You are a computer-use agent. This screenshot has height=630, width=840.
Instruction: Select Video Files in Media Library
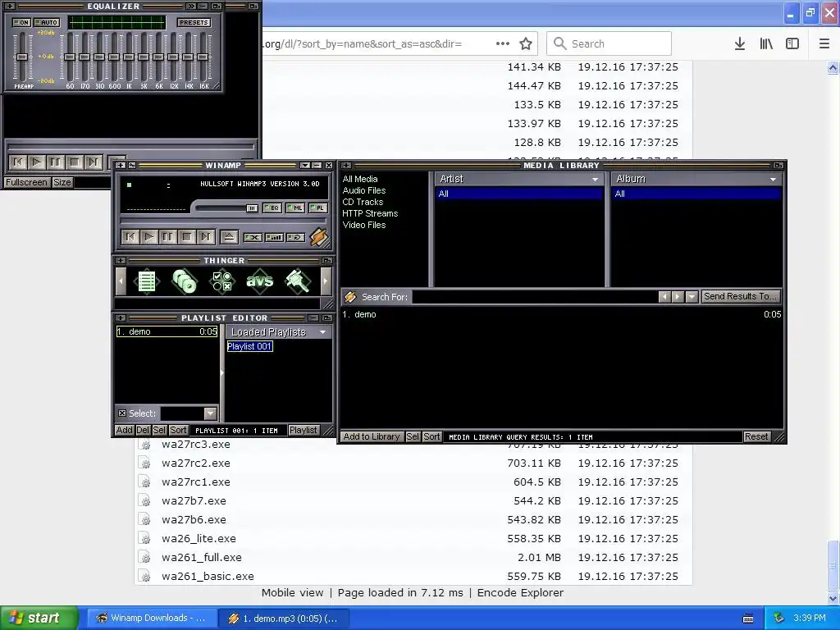363,225
